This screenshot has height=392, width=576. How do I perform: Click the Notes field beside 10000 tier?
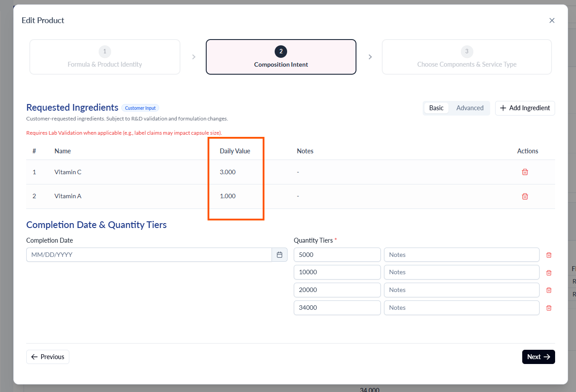click(462, 272)
